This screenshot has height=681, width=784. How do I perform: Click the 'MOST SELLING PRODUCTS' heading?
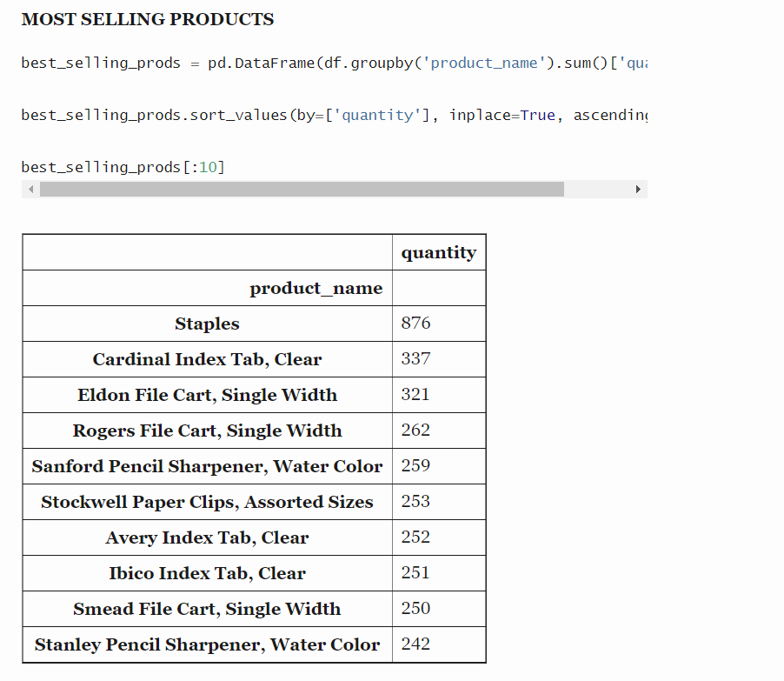point(148,19)
